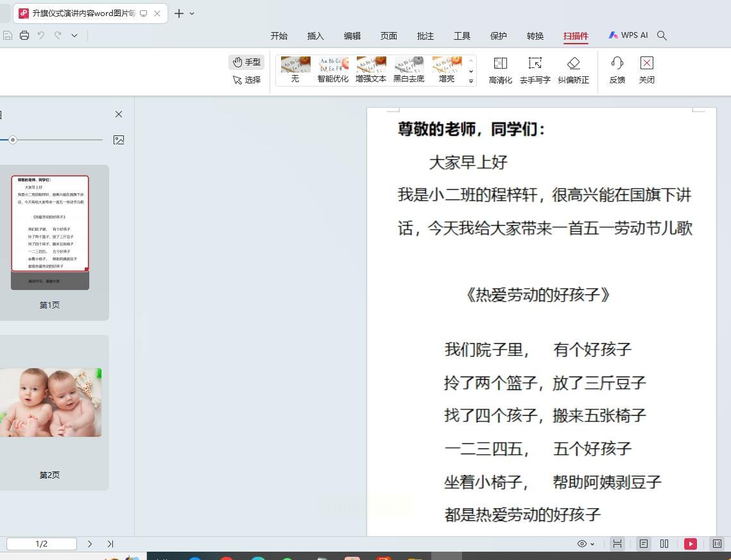Click the text 帮助阿姨剥豆子
The height and width of the screenshot is (560, 731).
[x=607, y=482]
